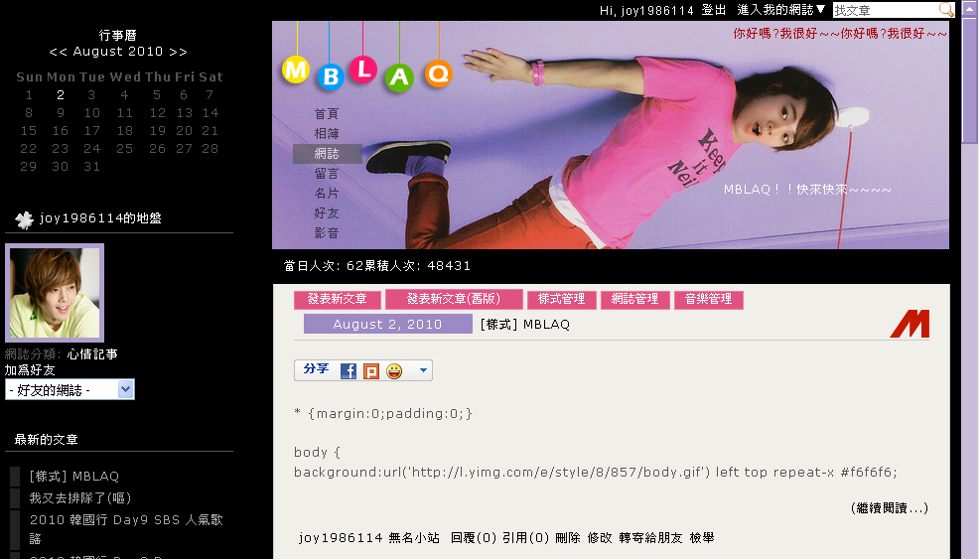Click the MBLAQ!!快來快來 banner text

click(807, 190)
